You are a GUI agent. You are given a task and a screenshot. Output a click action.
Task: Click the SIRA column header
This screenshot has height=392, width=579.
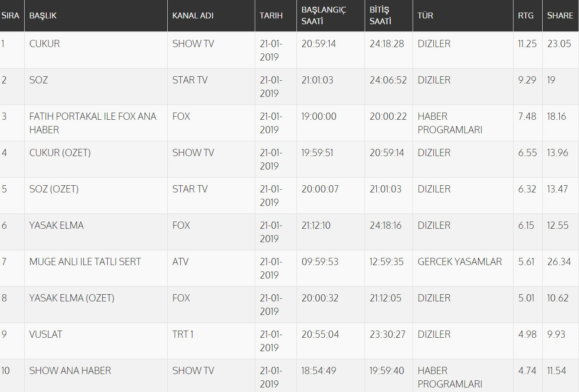point(10,16)
